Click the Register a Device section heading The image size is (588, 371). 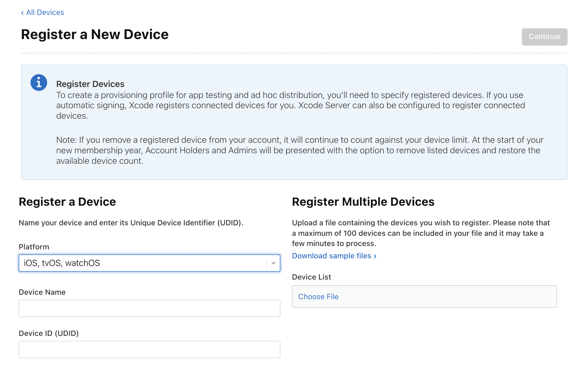[67, 202]
